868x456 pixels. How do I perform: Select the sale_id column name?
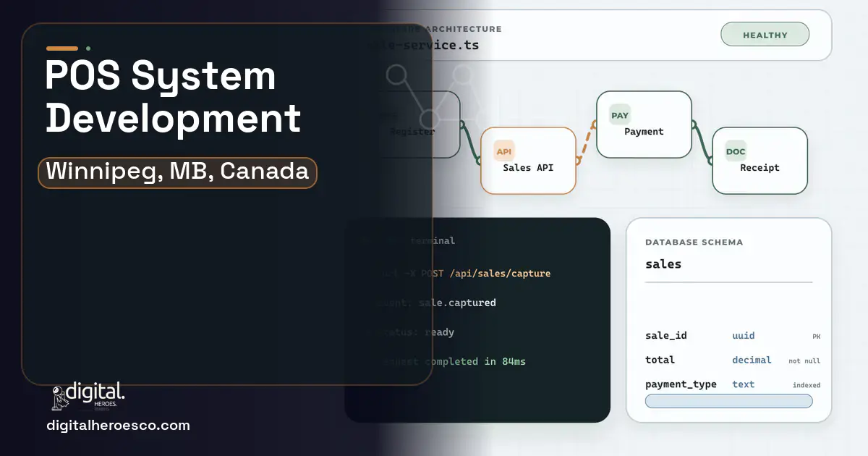click(666, 336)
